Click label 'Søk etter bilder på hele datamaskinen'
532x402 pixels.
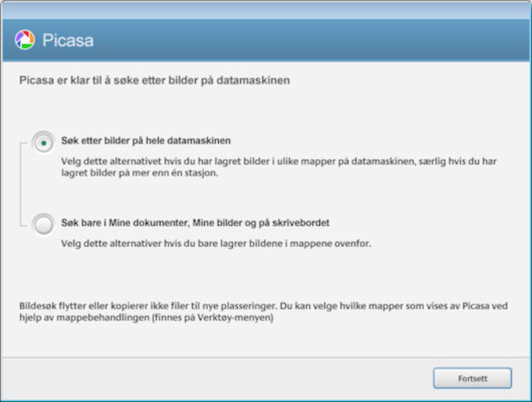click(146, 141)
